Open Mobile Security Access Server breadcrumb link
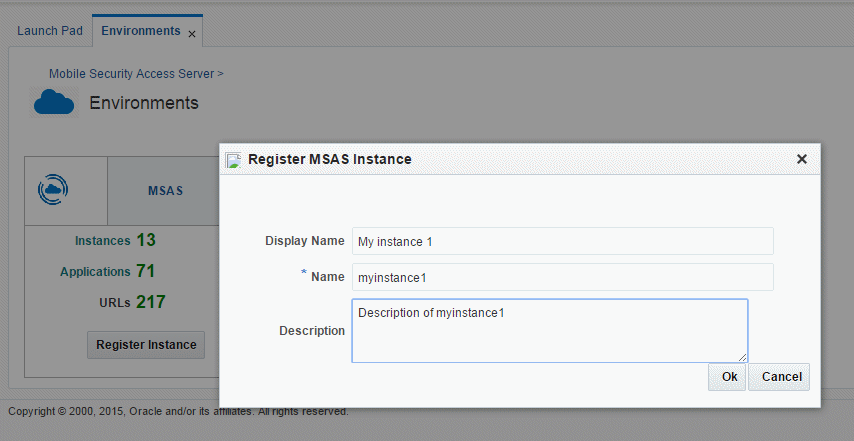This screenshot has height=441, width=854. tap(131, 74)
